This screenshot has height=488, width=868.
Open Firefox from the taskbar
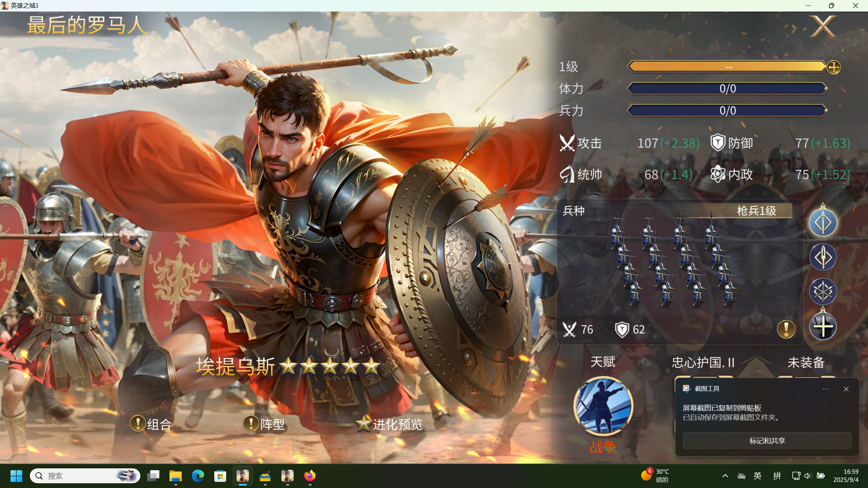tap(310, 476)
